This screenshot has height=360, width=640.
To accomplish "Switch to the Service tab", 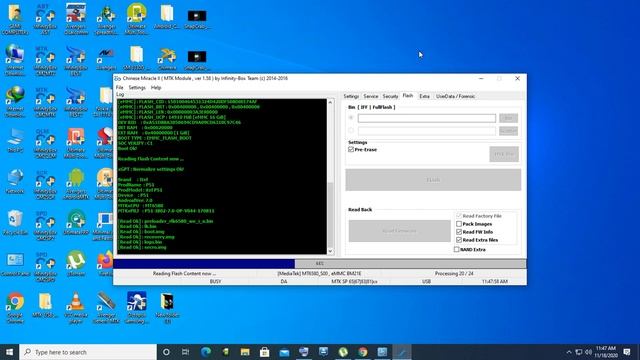I will pos(371,96).
